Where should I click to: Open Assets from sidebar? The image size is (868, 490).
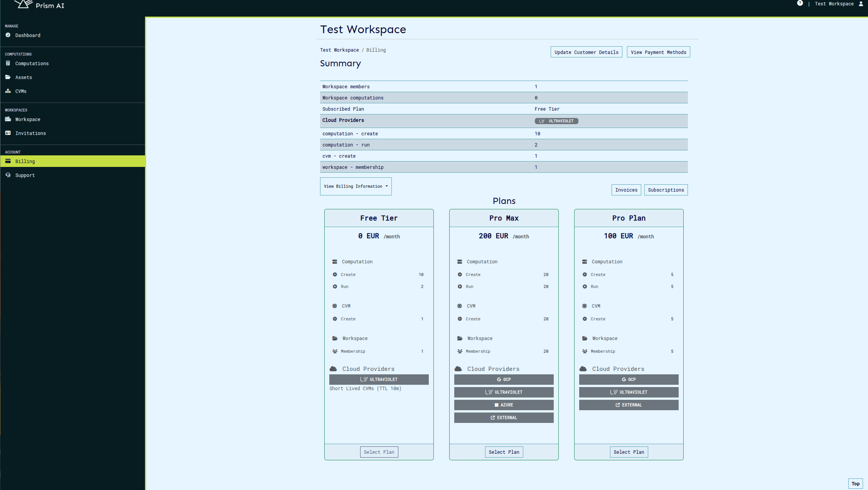[x=24, y=77]
